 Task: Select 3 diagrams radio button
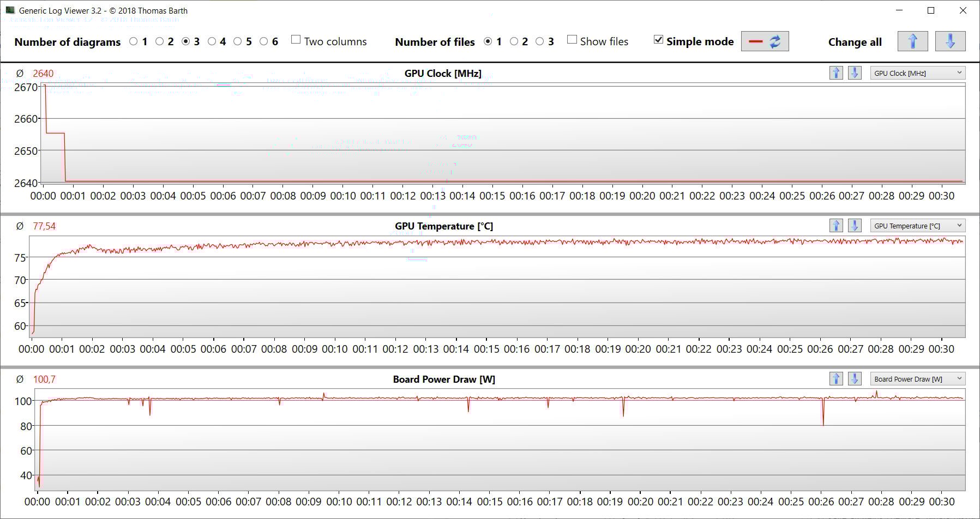(186, 41)
